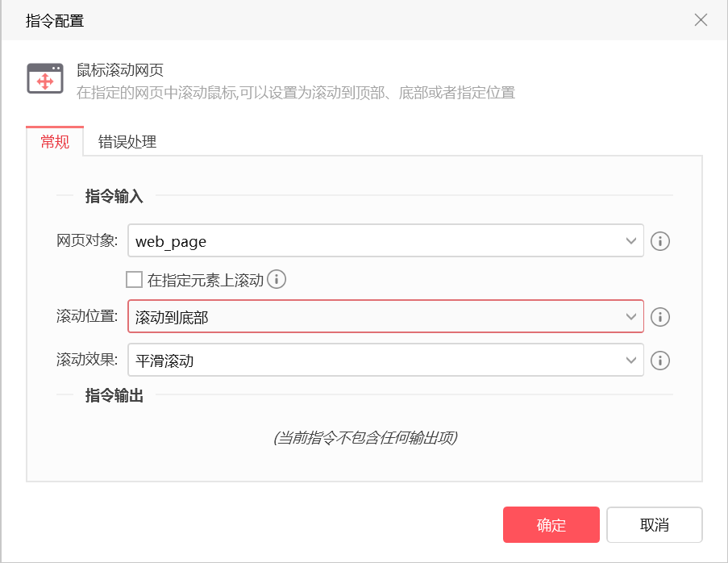Screen dimensions: 728x563
Task: Open the 滚动位置 dropdown arrow
Action: point(630,317)
